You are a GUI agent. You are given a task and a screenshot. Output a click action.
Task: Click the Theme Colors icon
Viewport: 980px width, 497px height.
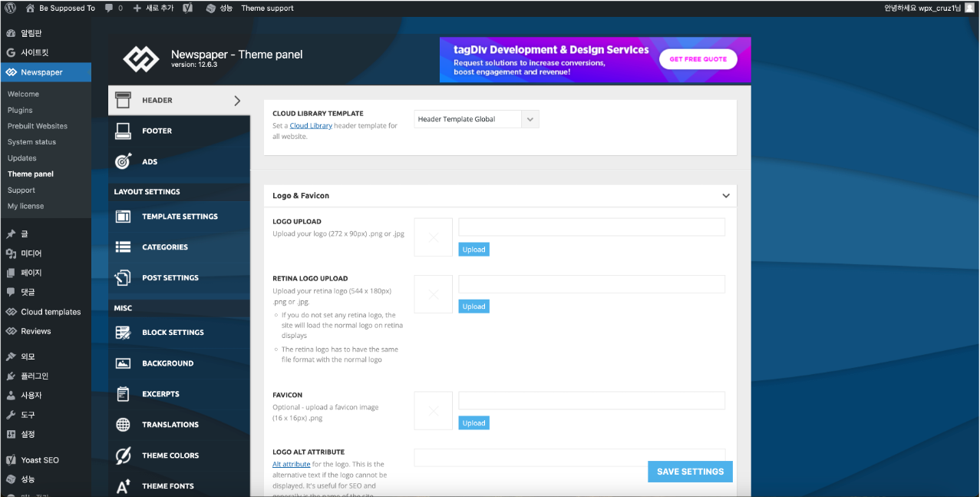tap(123, 456)
